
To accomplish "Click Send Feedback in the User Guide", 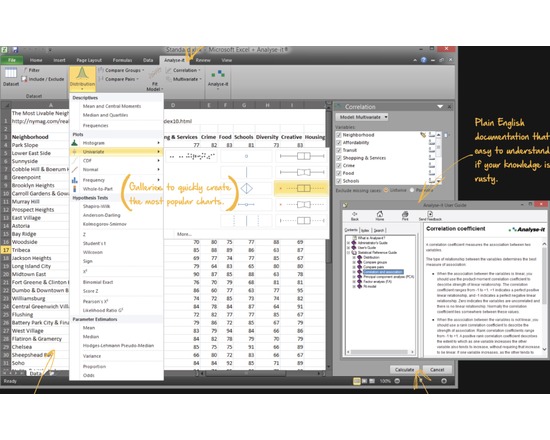I will click(x=430, y=216).
